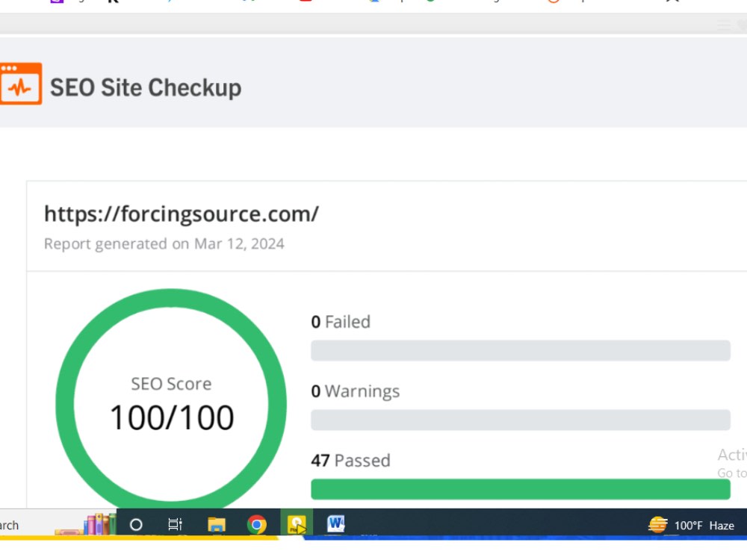
Task: Select the https://forcingsource.com/ report URL
Action: pyautogui.click(x=182, y=214)
